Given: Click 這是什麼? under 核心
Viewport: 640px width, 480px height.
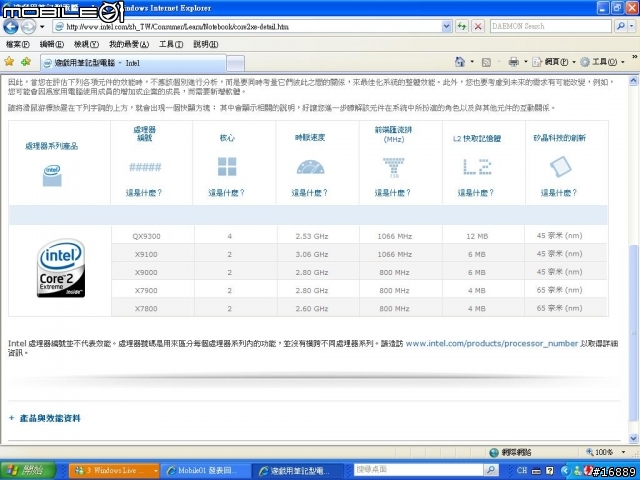Looking at the screenshot, I should pos(227,193).
